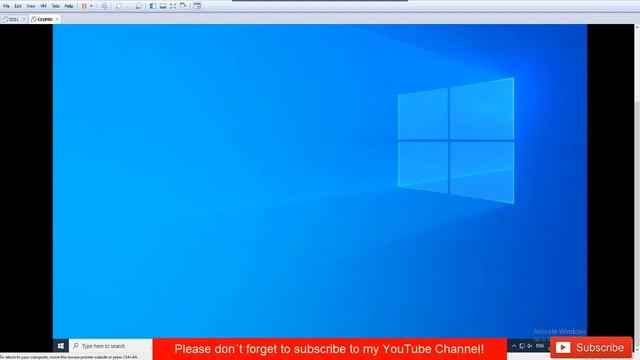Screen dimensions: 640x360
Task: Open the VM menu
Action: pyautogui.click(x=43, y=6)
